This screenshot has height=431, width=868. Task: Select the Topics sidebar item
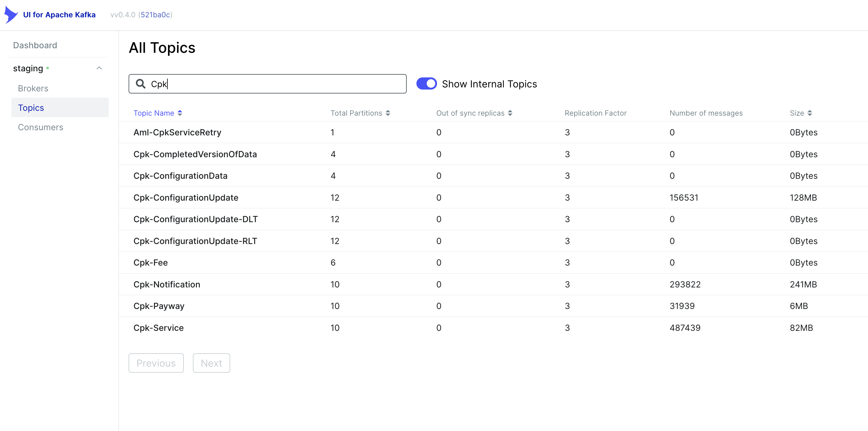[x=31, y=108]
